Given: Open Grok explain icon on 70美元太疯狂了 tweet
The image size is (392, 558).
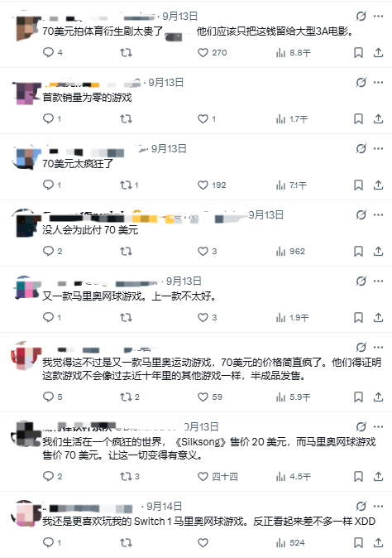Looking at the screenshot, I should pos(361,149).
